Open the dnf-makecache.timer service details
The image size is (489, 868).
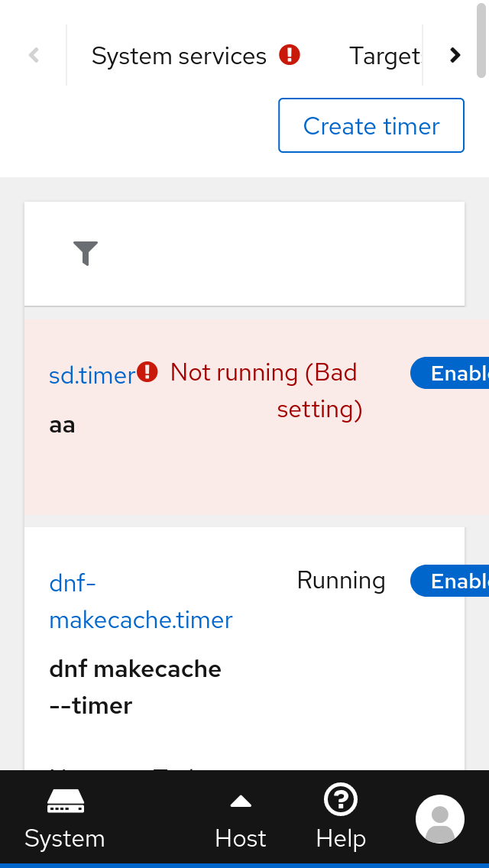pyautogui.click(x=141, y=600)
